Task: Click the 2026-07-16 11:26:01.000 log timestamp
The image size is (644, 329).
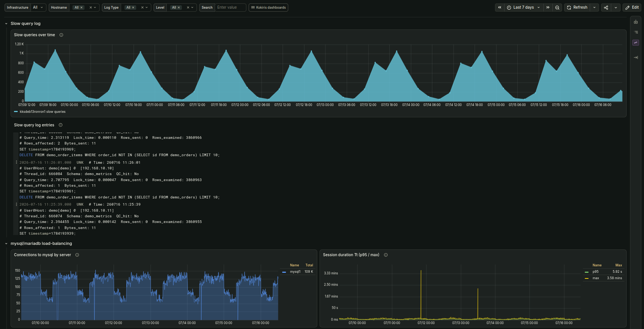Action: click(45, 163)
